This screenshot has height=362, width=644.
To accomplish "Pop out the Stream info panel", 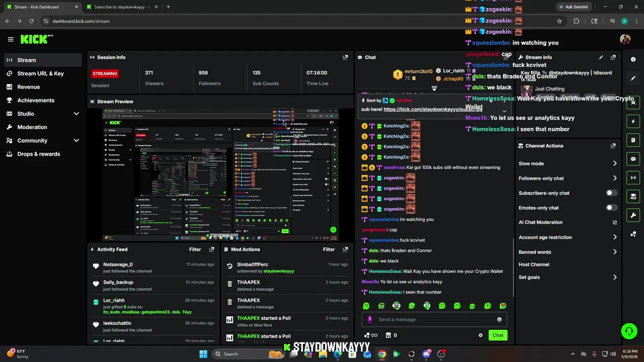I will 613,57.
